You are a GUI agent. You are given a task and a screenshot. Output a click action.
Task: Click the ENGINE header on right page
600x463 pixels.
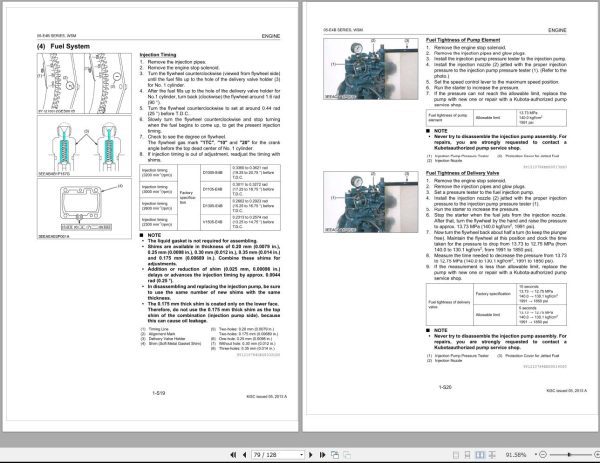click(557, 30)
